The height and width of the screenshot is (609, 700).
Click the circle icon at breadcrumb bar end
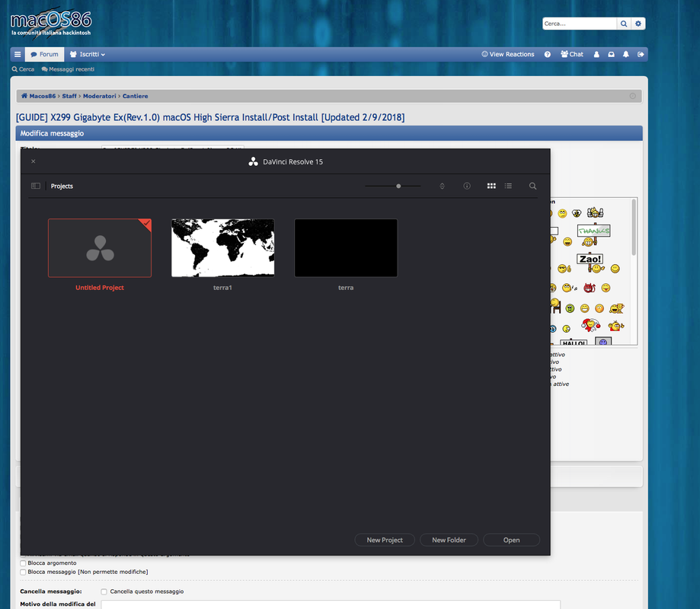pyautogui.click(x=632, y=96)
